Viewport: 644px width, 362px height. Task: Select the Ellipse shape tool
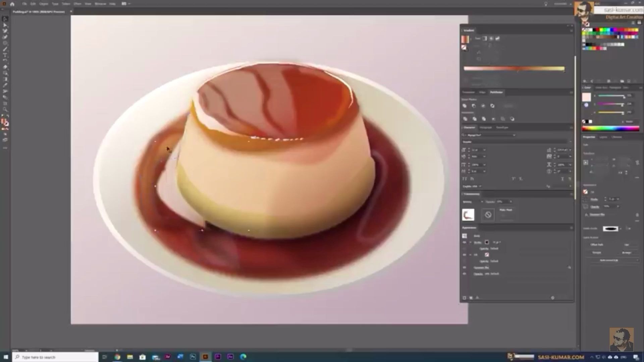click(5, 43)
